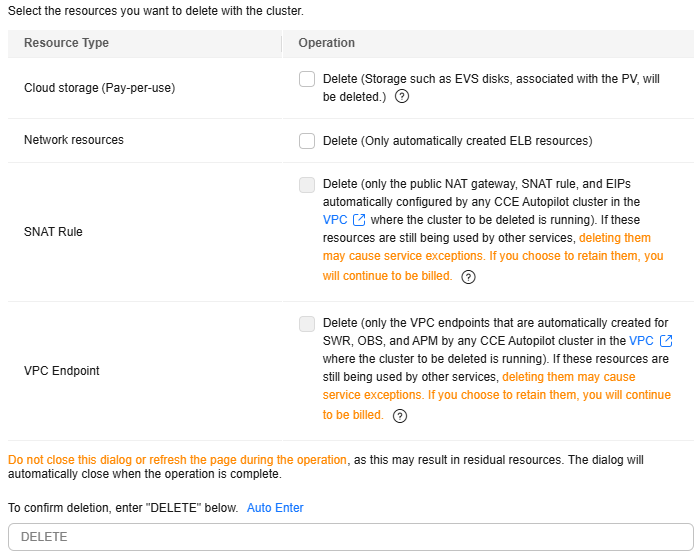The width and height of the screenshot is (696, 558).
Task: Click the Resource Type column header
Action: tap(66, 43)
